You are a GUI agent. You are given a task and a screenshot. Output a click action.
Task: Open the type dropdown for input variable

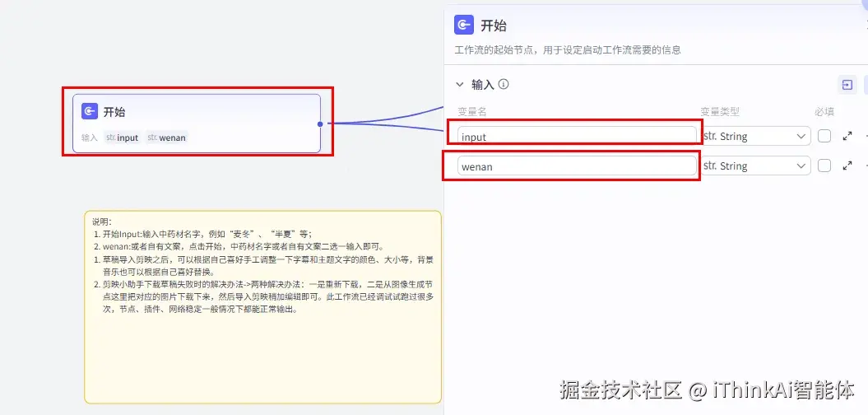click(x=755, y=136)
